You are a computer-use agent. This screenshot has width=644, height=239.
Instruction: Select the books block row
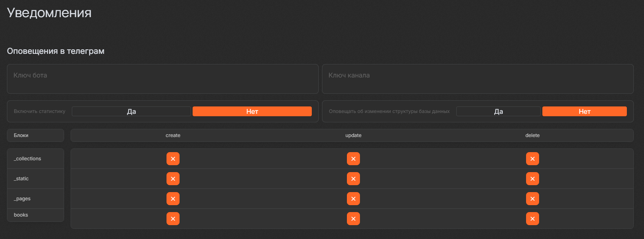[36, 215]
